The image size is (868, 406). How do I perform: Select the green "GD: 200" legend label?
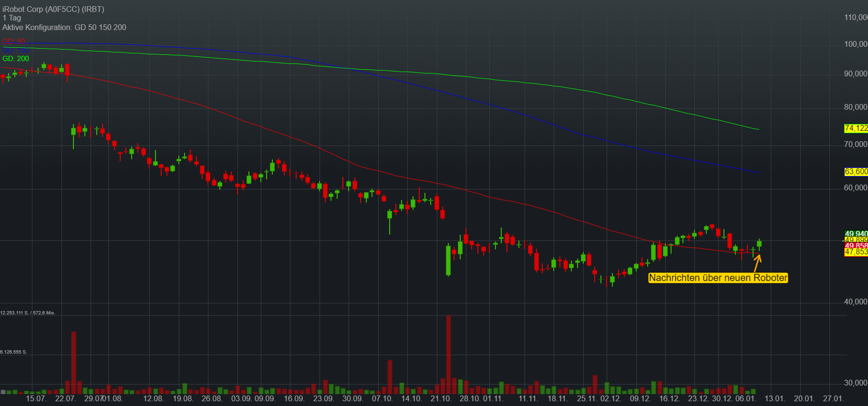coord(16,59)
